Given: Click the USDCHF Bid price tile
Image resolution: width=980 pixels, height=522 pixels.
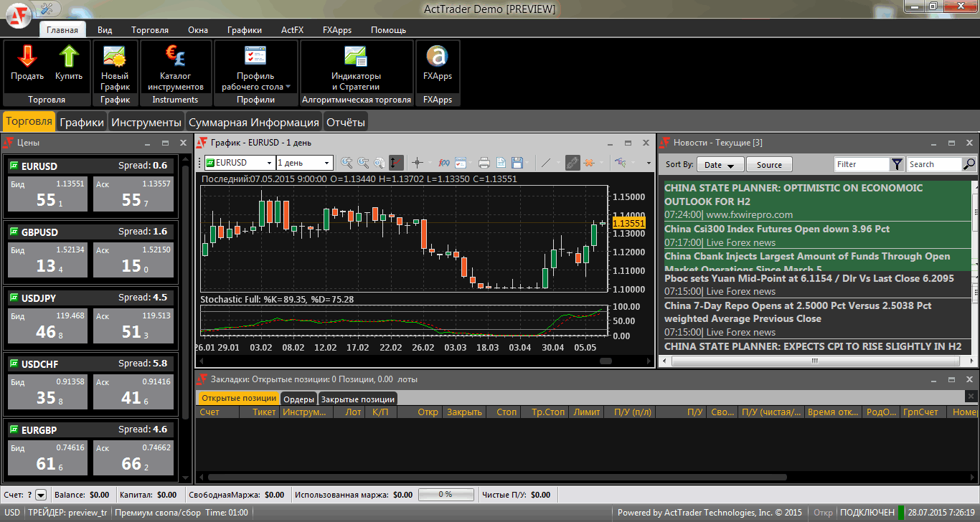Looking at the screenshot, I should (x=47, y=392).
